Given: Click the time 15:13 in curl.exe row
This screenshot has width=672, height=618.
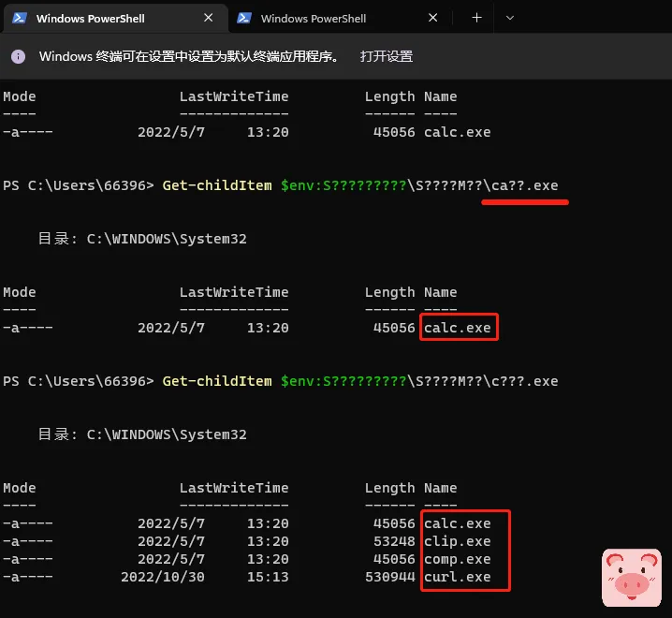Looking at the screenshot, I should 268,577.
